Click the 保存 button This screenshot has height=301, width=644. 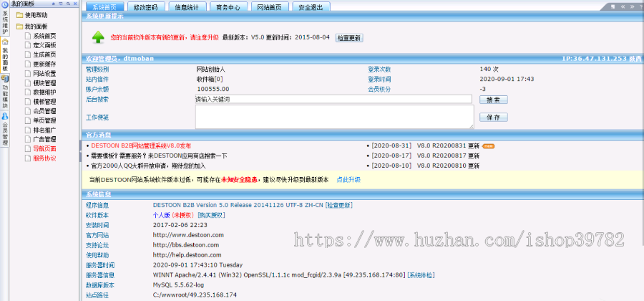coord(493,118)
